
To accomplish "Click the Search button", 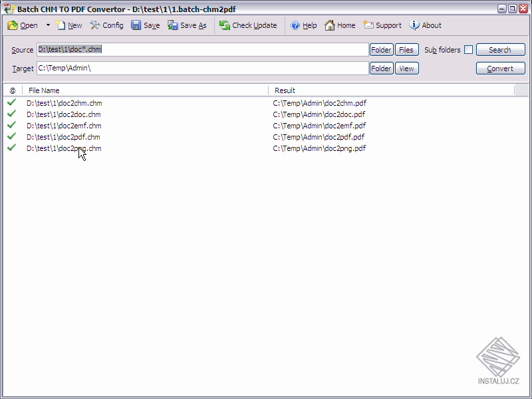I will [500, 49].
